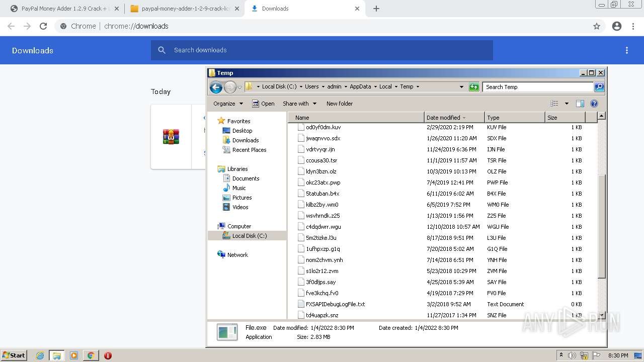Click in the Search Temp field
Viewport: 644px width, 362px height.
click(538, 87)
